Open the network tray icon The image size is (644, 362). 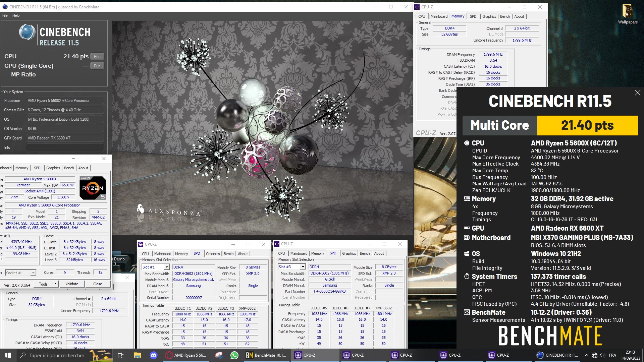(x=595, y=355)
